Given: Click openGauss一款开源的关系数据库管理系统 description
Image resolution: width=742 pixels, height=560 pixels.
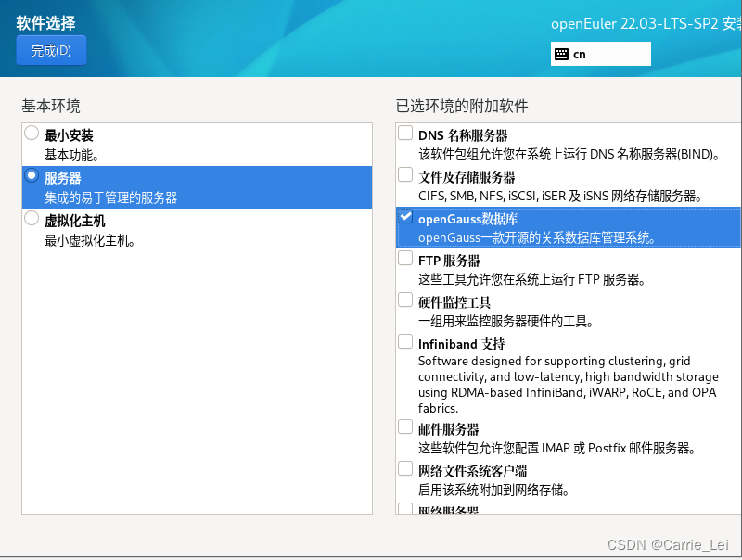Looking at the screenshot, I should 537,237.
